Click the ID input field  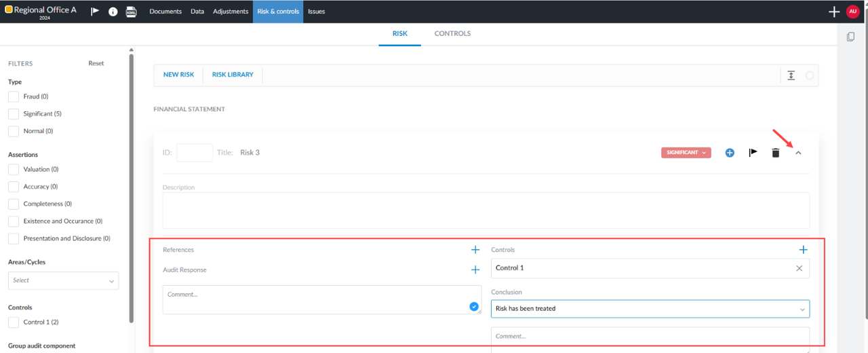[195, 153]
